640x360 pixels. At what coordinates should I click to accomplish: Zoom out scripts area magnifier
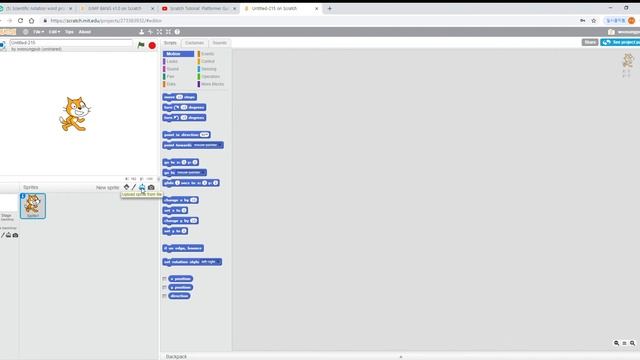616,343
